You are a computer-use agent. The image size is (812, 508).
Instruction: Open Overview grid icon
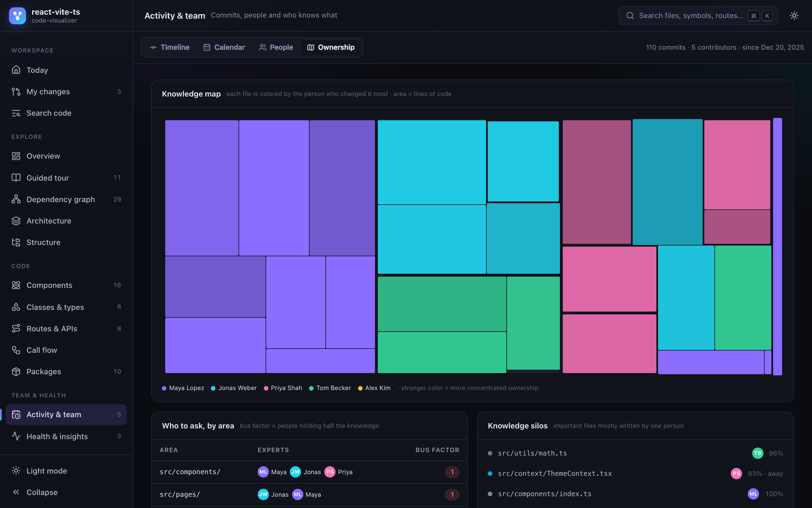click(x=16, y=156)
